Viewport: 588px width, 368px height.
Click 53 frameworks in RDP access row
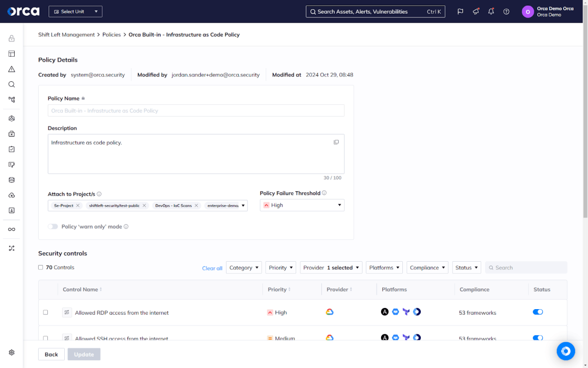pos(477,312)
